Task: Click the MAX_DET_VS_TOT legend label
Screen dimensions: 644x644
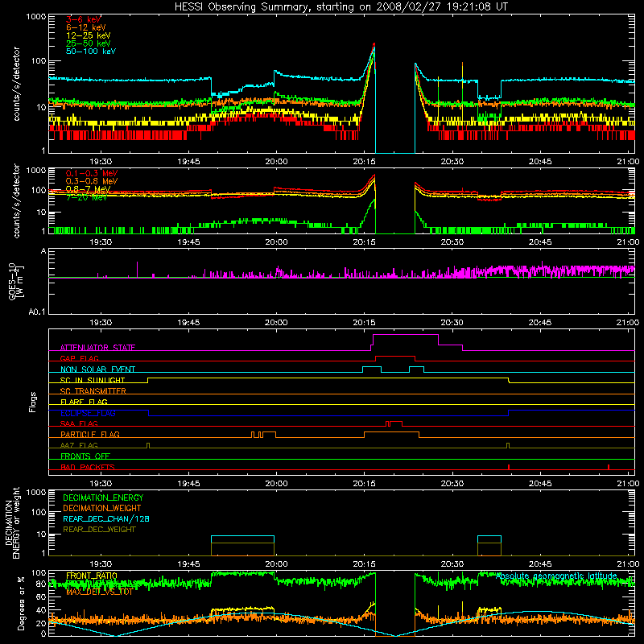Action: [x=99, y=592]
